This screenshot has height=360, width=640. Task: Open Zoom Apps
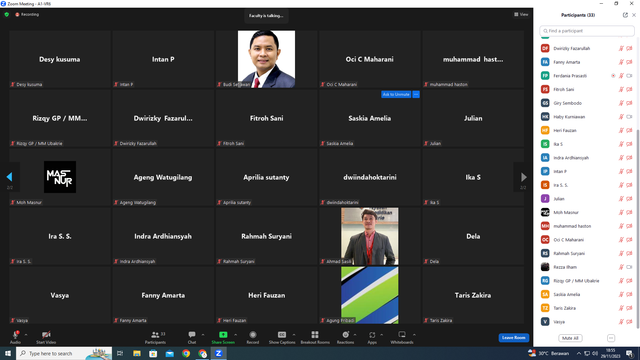point(372,337)
